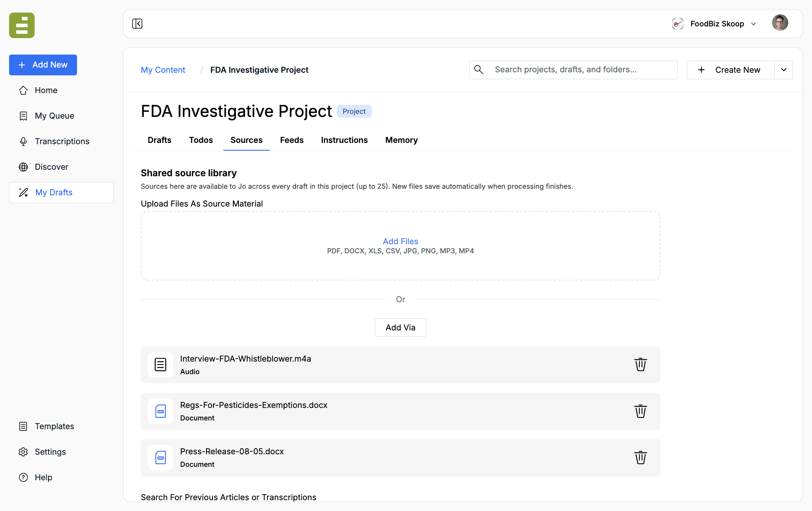Open the Instructions tab

(345, 140)
